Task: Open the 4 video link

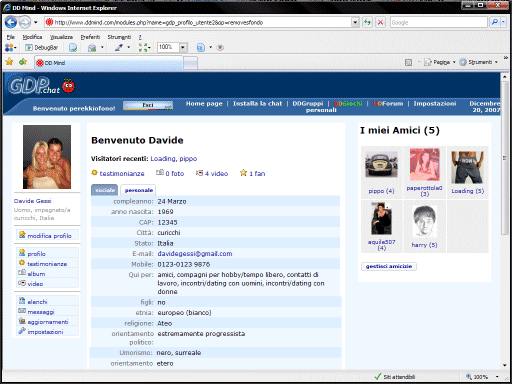Action: 216,173
